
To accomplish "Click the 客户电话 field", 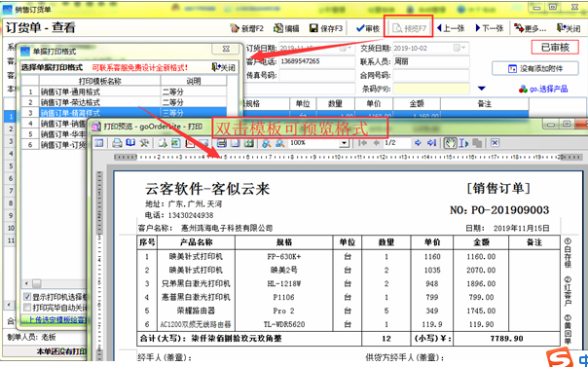I will pos(316,61).
